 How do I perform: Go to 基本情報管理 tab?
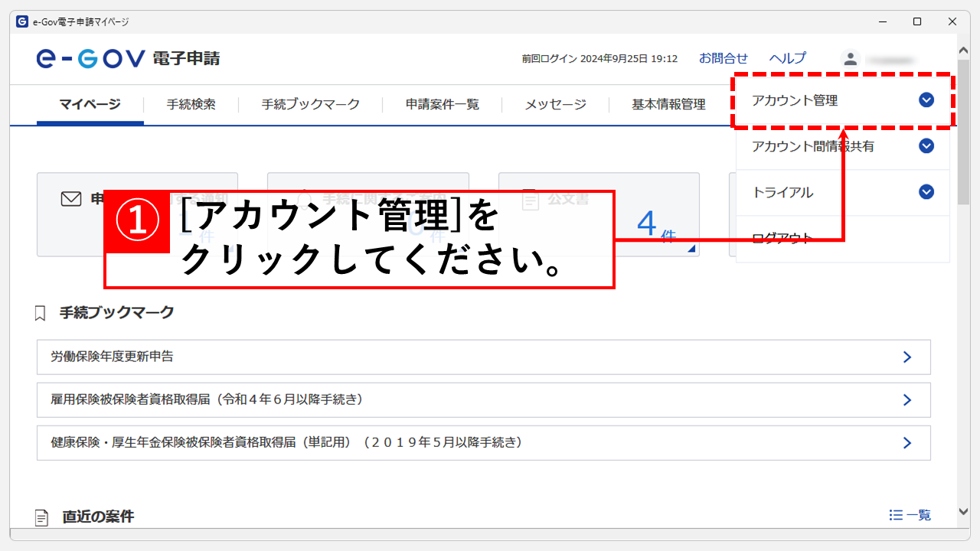pyautogui.click(x=668, y=104)
